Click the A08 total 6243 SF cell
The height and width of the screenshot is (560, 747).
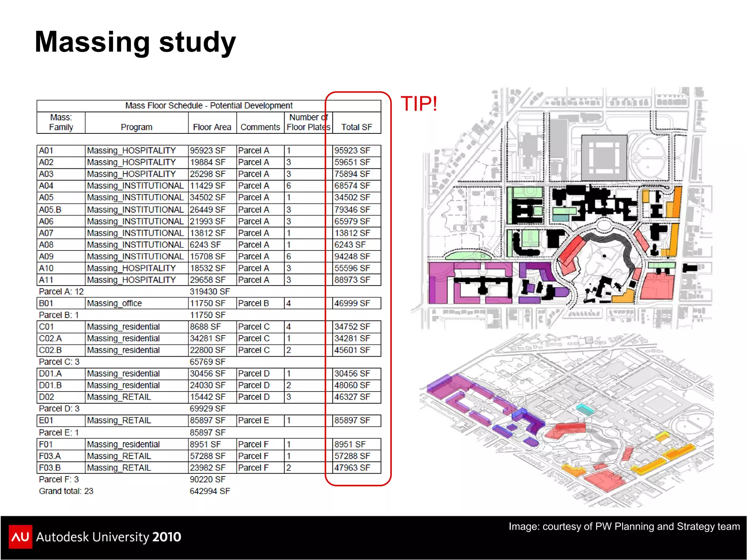click(357, 245)
